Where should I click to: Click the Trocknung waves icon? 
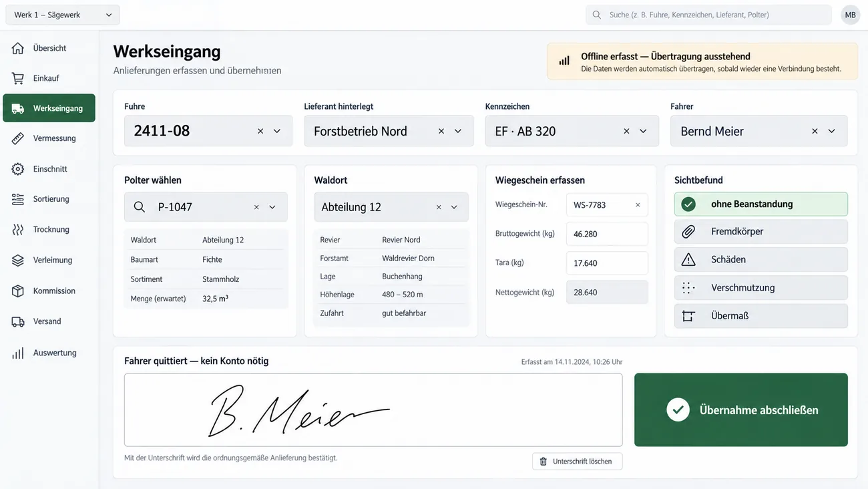(x=18, y=229)
